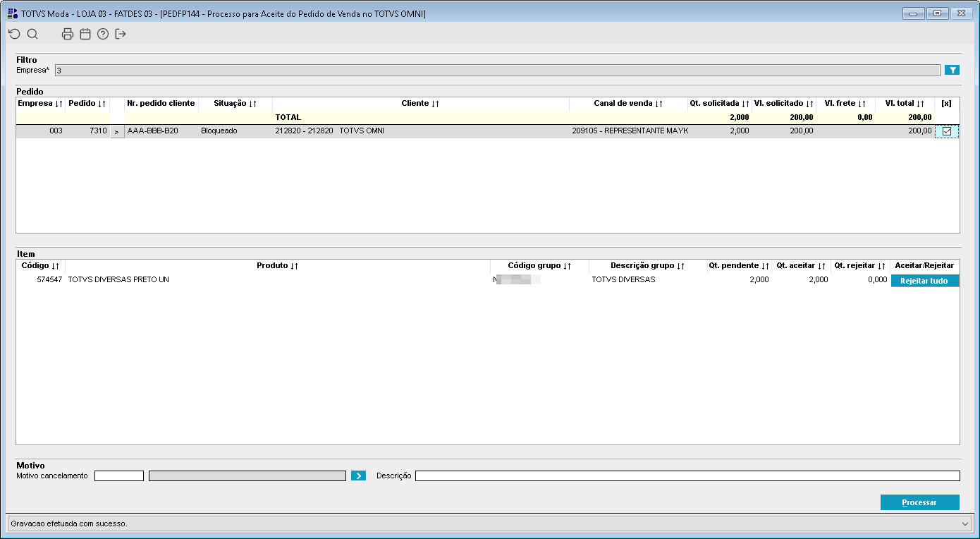Click Qt. aceitar value 2,000
The width and height of the screenshot is (980, 539).
point(801,280)
